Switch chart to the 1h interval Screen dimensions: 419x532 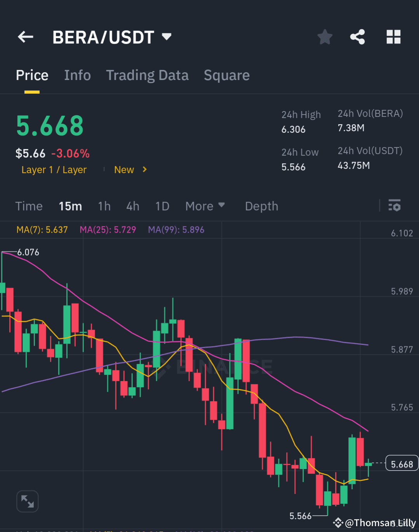point(104,206)
